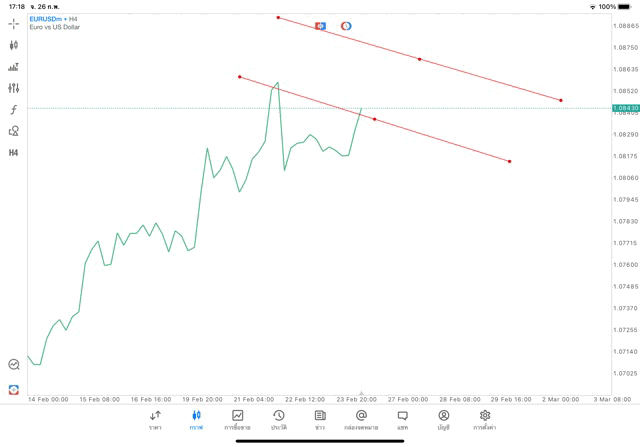
Task: Open the chart settings sliders icon
Action: point(14,88)
